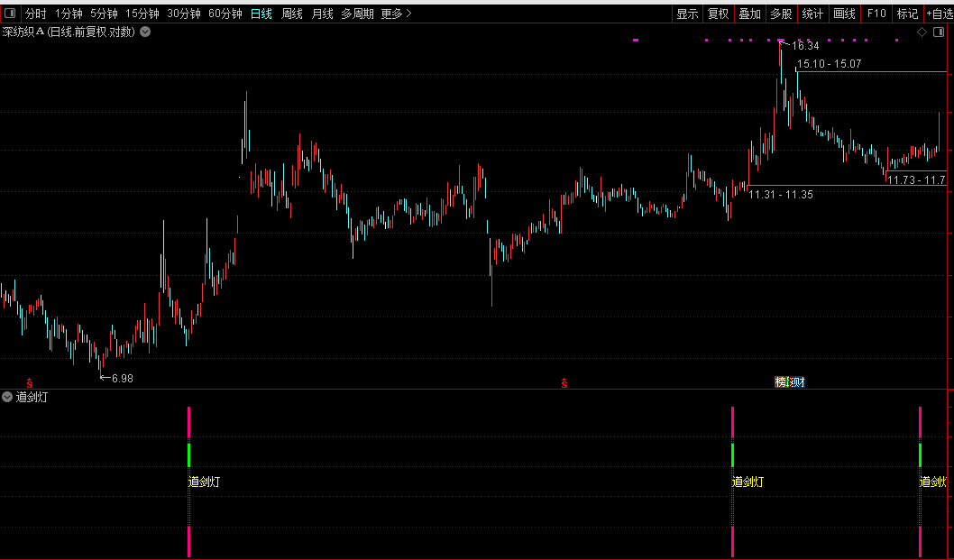Open the 统计 statistics button
The height and width of the screenshot is (560, 954).
(x=812, y=14)
